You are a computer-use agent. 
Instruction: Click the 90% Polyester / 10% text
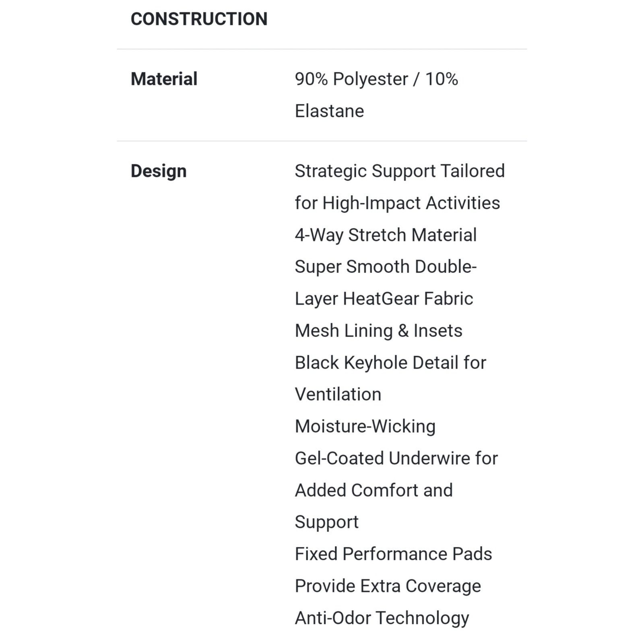(x=376, y=79)
